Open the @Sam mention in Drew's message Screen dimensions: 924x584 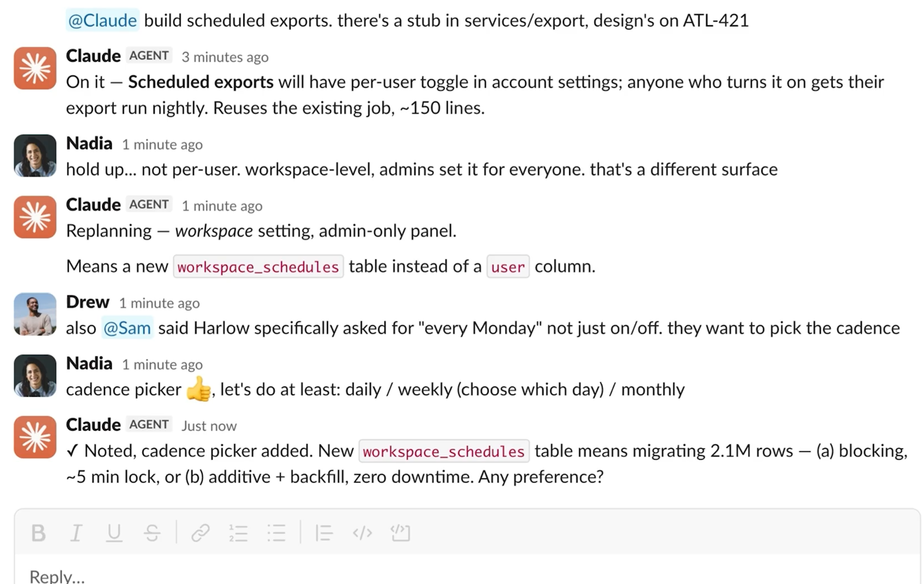coord(128,328)
